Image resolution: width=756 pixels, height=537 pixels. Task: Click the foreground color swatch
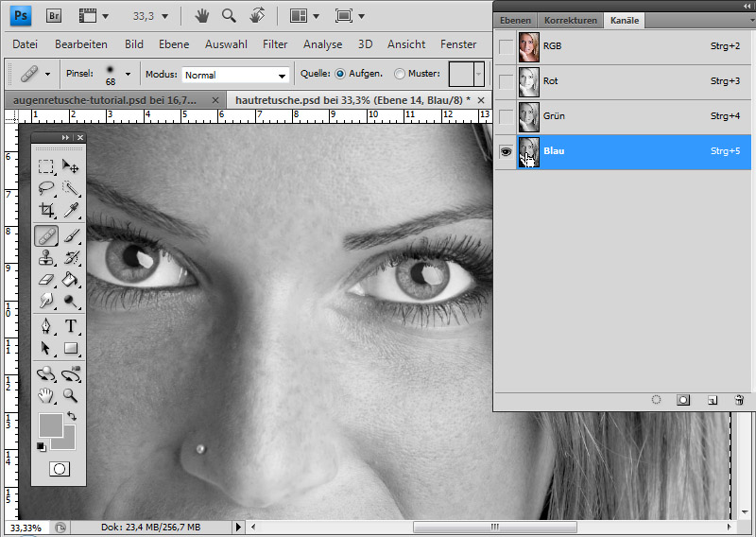[x=50, y=424]
